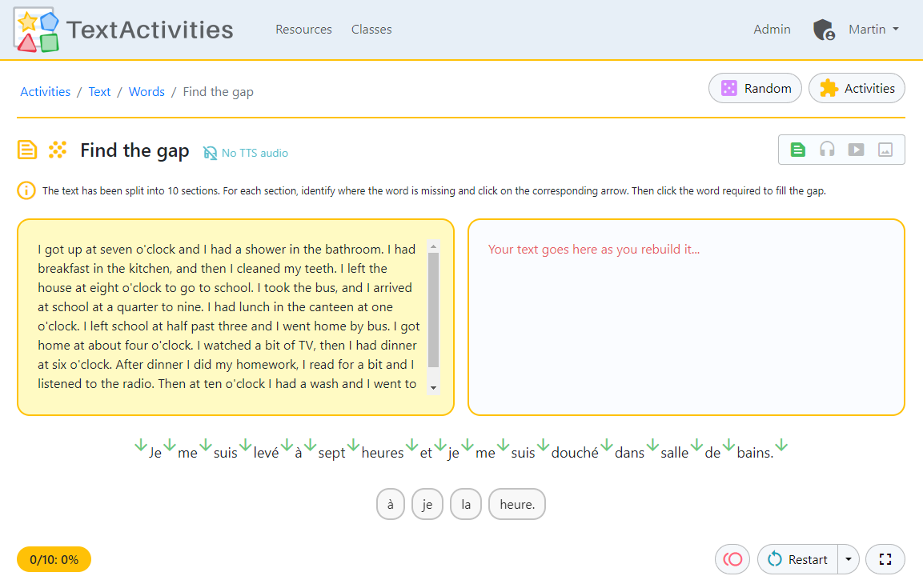Click the arrow between 'sept' and 'heures'
The image size is (923, 588).
(353, 445)
